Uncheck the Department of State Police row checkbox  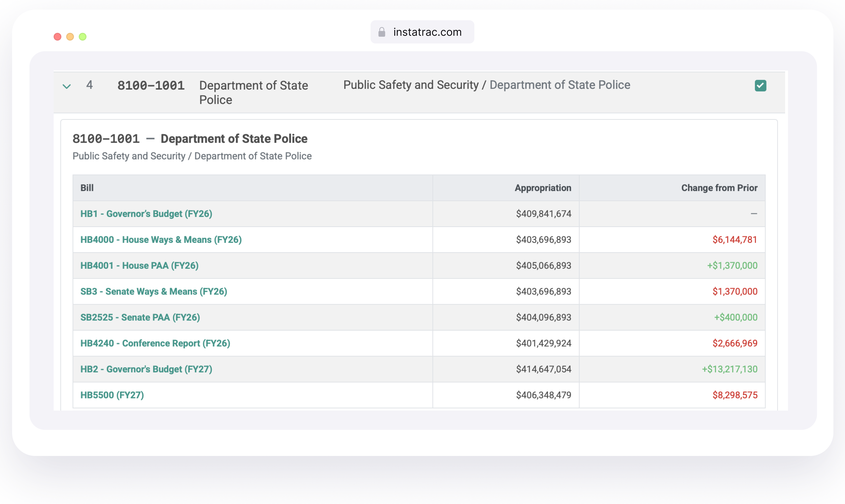[x=760, y=85]
